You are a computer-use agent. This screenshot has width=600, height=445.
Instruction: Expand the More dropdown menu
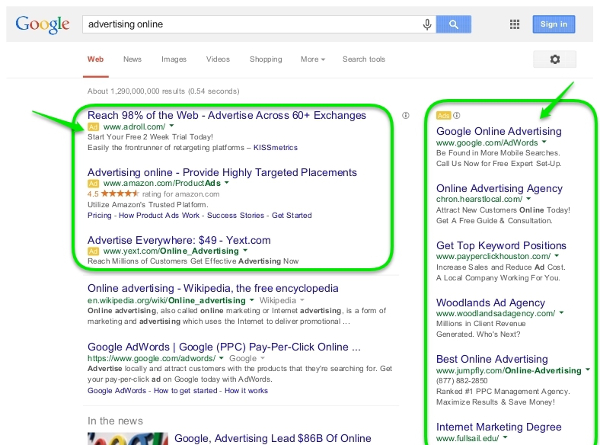[x=313, y=59]
